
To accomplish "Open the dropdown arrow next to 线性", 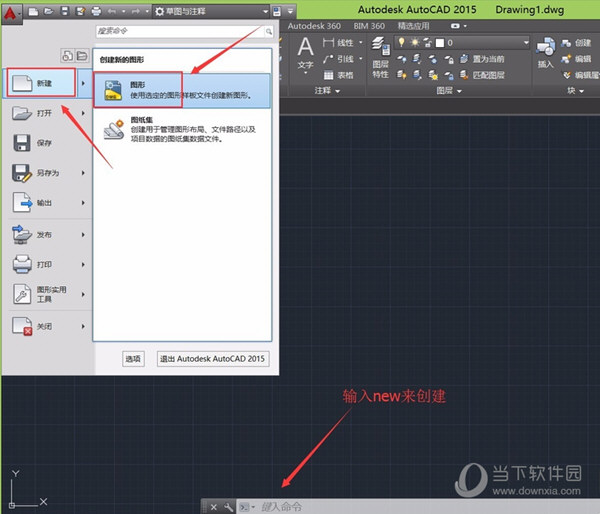I will click(361, 42).
